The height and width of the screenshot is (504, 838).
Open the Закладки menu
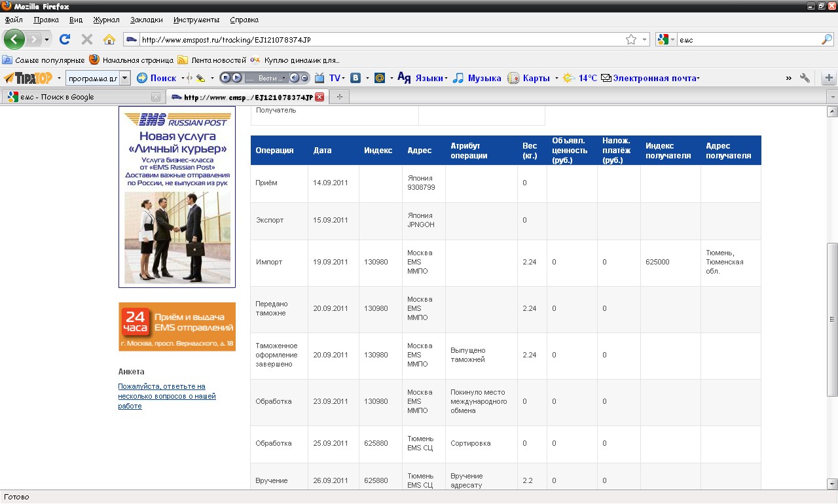pyautogui.click(x=147, y=20)
